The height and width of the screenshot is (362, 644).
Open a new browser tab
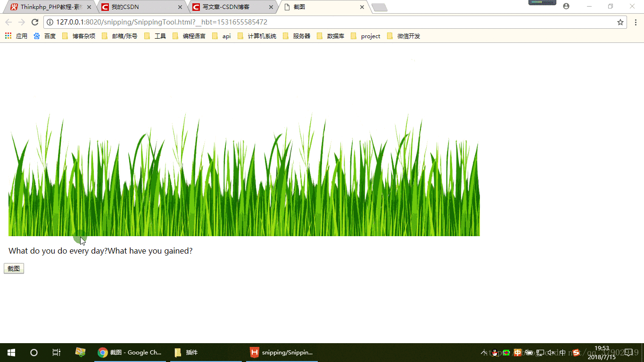(380, 7)
